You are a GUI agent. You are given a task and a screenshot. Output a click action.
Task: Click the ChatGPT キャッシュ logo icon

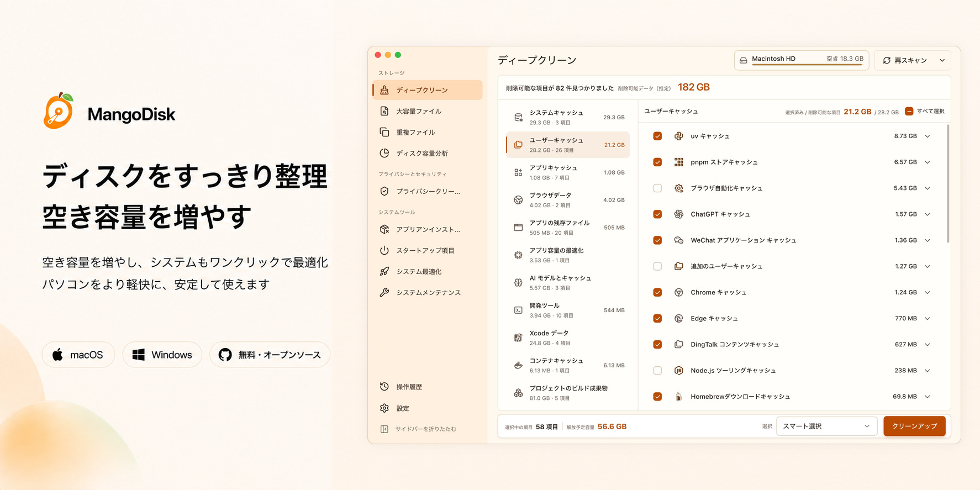tap(678, 214)
